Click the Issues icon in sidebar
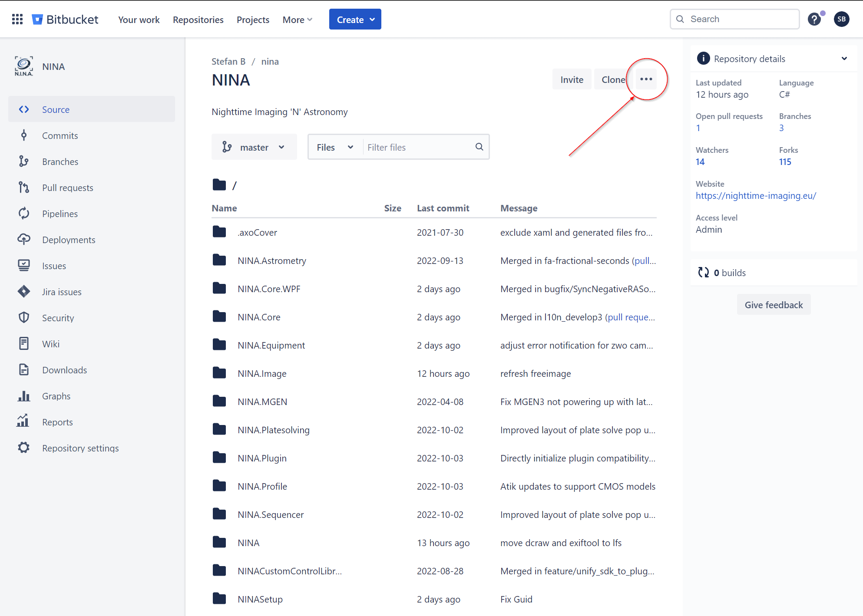The width and height of the screenshot is (863, 616). (x=24, y=266)
